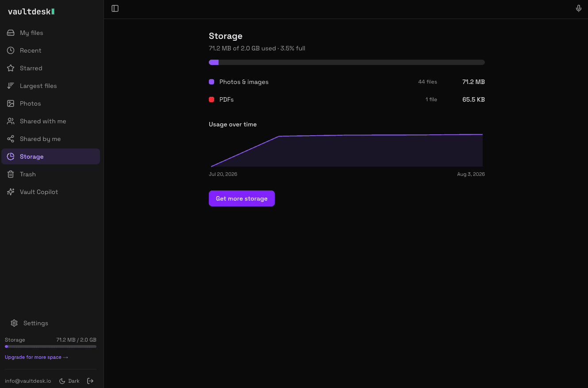Click the Vault Copilot sparkle icon
Screen dimensions: 588x388
click(11, 192)
